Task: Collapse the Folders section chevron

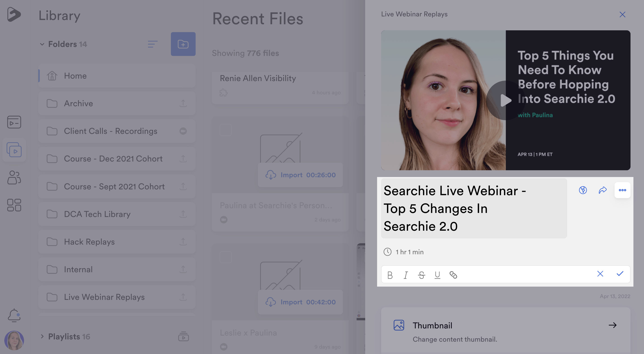Action: tap(42, 44)
